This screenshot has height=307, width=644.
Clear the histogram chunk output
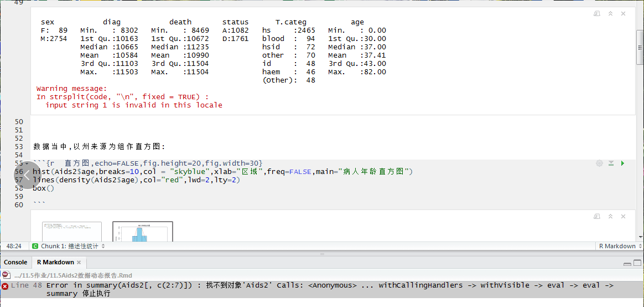pos(623,216)
